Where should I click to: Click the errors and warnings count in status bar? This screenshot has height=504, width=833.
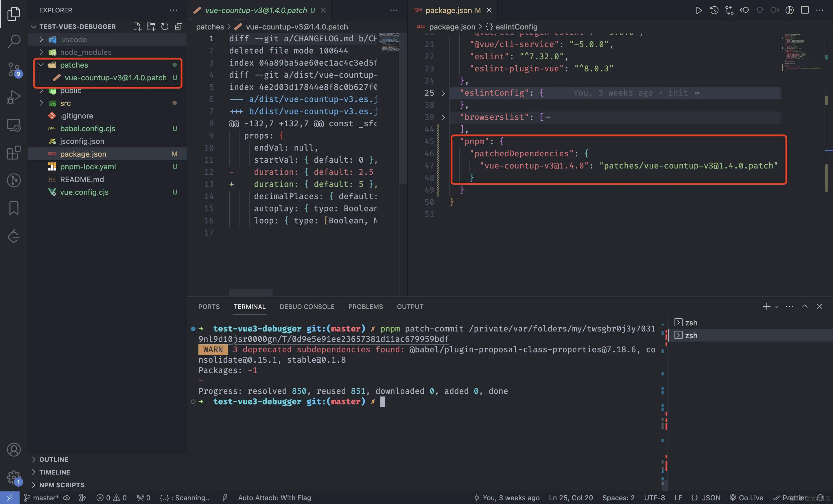pyautogui.click(x=111, y=498)
